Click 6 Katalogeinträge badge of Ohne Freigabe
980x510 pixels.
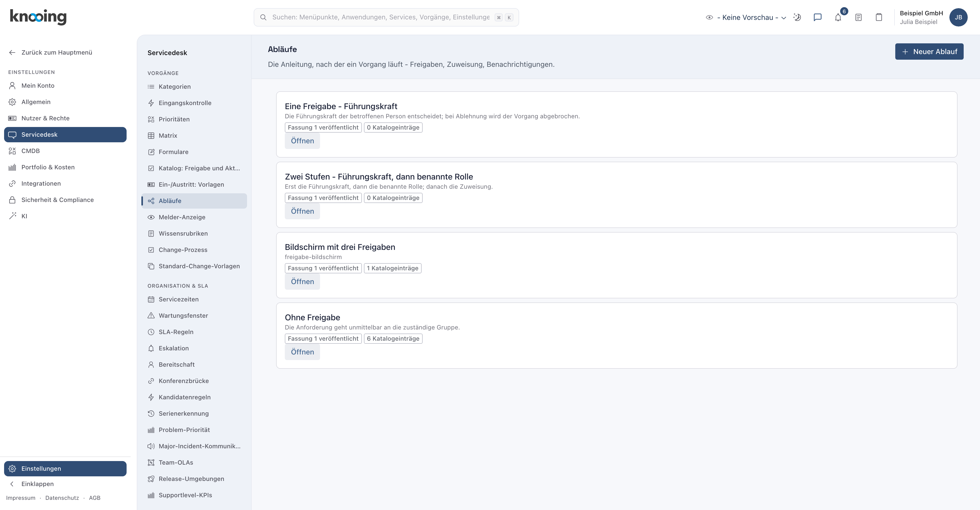point(393,339)
